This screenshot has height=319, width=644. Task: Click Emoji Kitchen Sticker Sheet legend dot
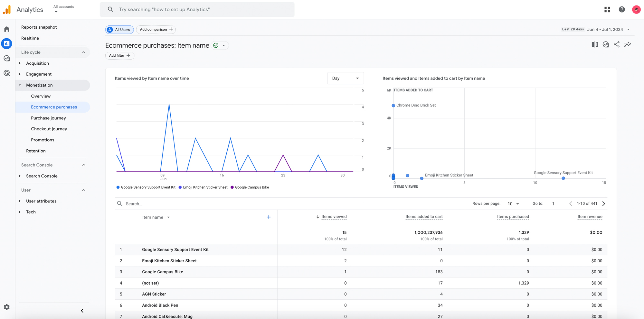(x=180, y=187)
